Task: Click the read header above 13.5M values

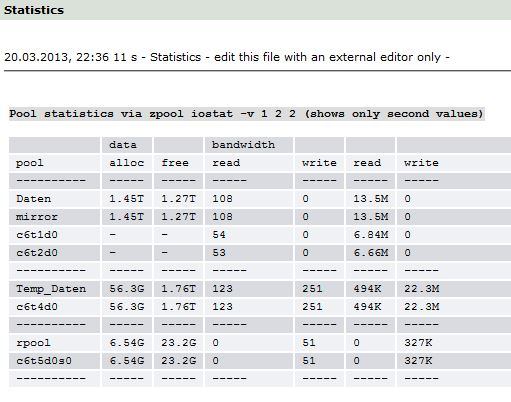Action: 367,163
